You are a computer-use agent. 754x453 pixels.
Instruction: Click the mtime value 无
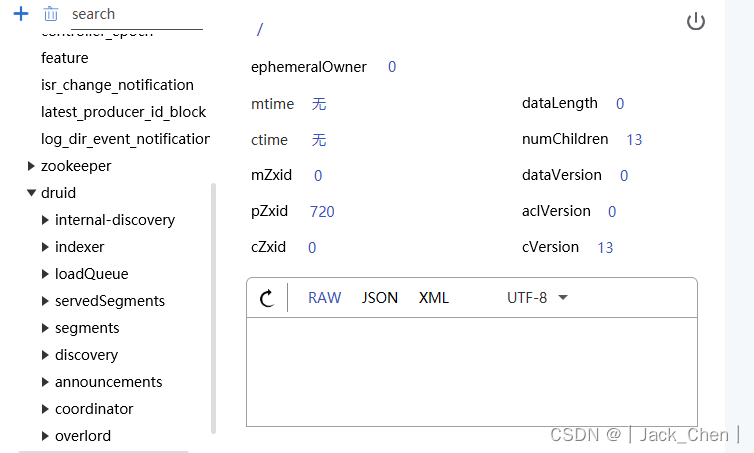[x=319, y=103]
